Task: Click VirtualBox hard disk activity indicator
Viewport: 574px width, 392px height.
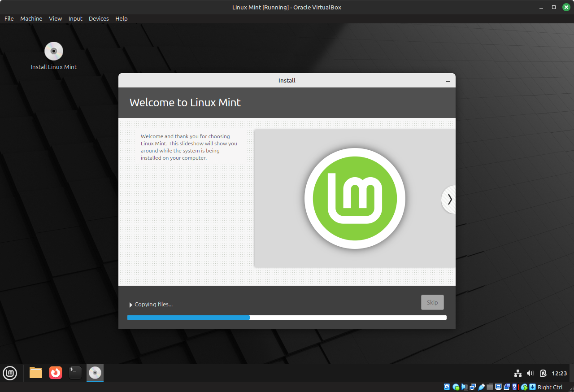Action: point(447,387)
